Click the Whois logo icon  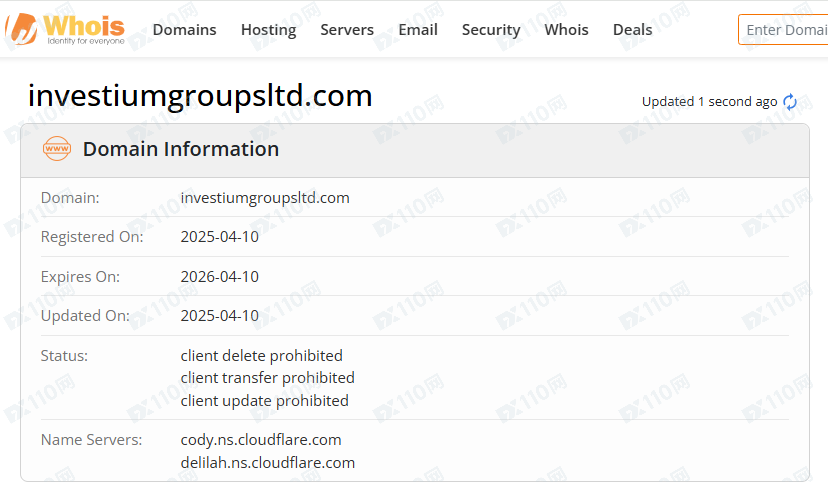(x=20, y=29)
